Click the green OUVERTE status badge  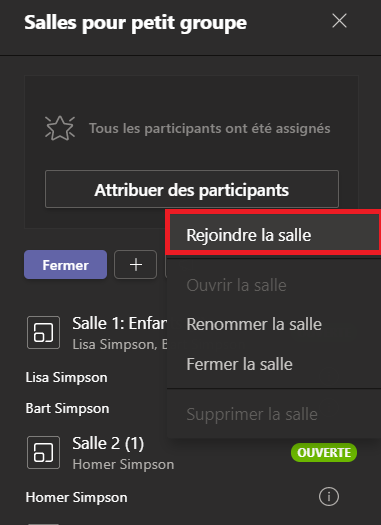[x=324, y=453]
